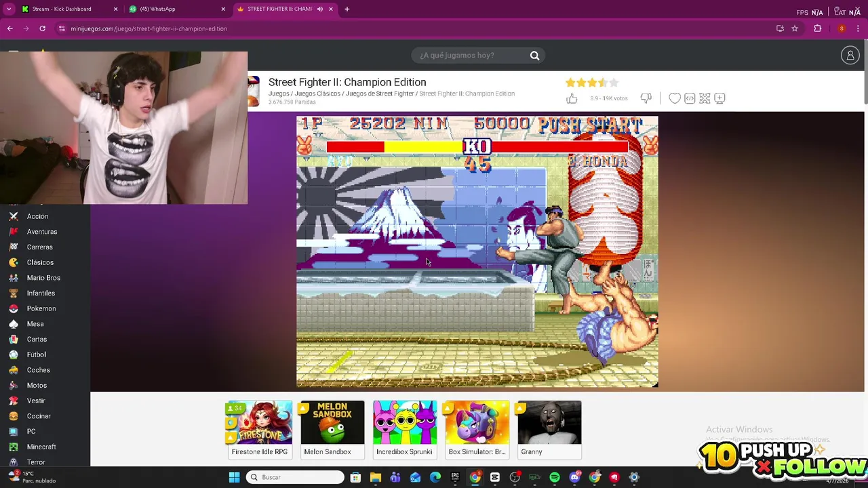Toggle fullscreen mode for the game
Image resolution: width=868 pixels, height=488 pixels.
point(705,99)
